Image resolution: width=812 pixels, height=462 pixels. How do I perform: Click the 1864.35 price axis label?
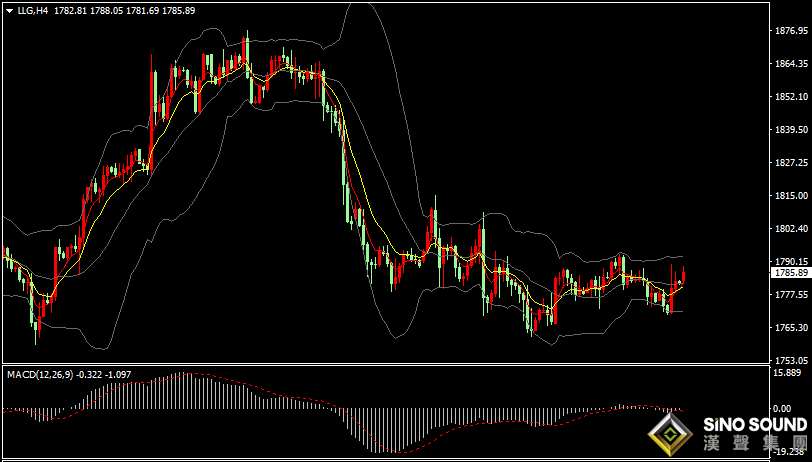coord(790,64)
